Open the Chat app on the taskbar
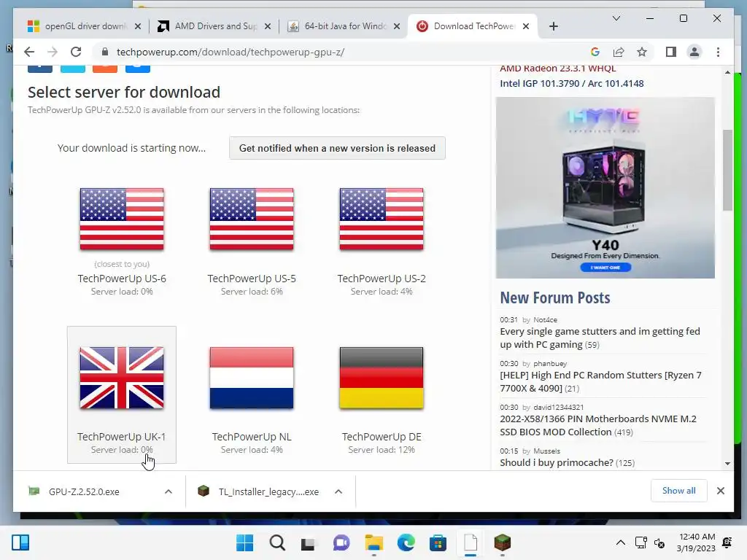Viewport: 747px width, 560px height. tap(341, 542)
